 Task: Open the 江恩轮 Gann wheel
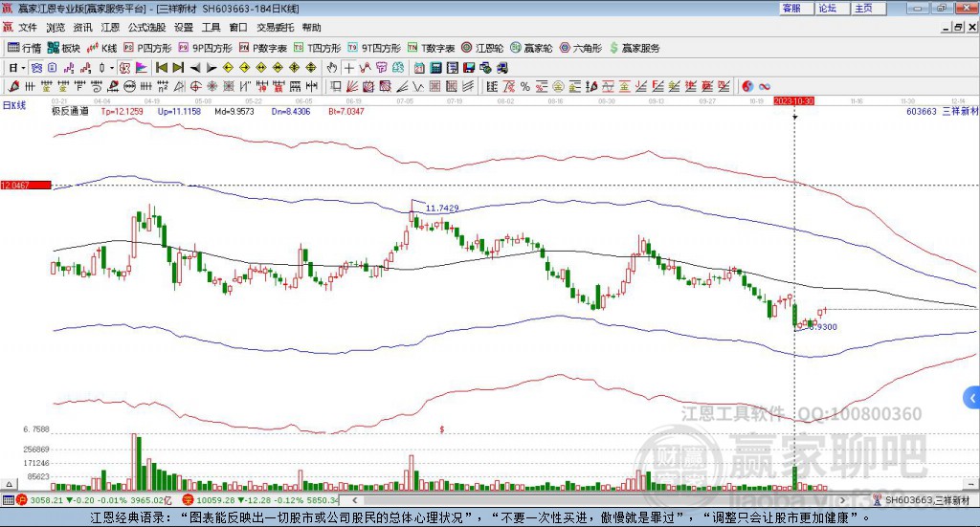click(x=482, y=48)
